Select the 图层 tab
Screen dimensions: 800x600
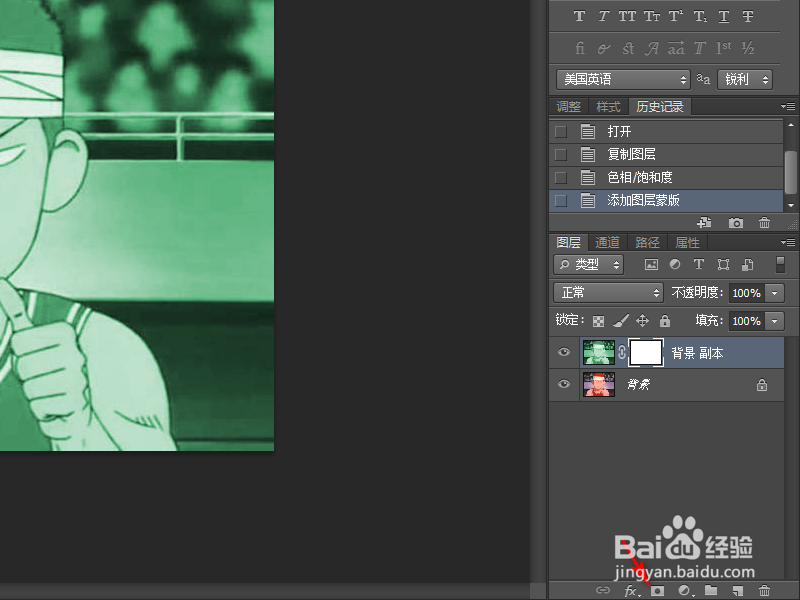click(568, 242)
